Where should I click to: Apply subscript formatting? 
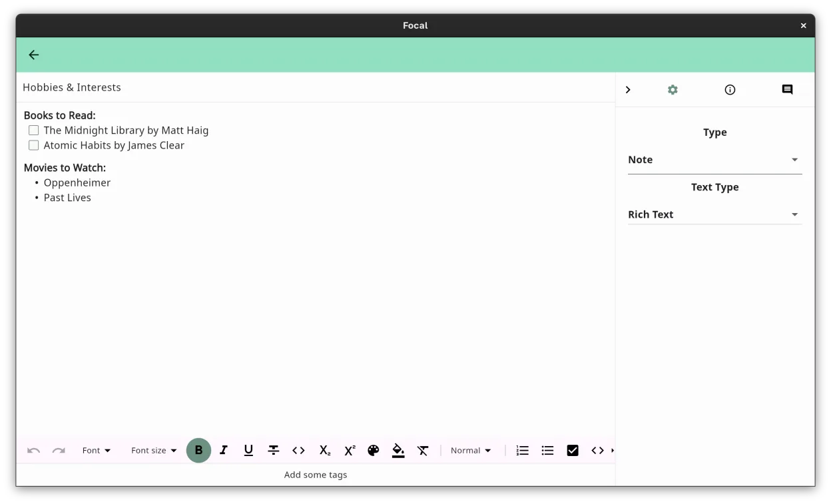point(324,451)
